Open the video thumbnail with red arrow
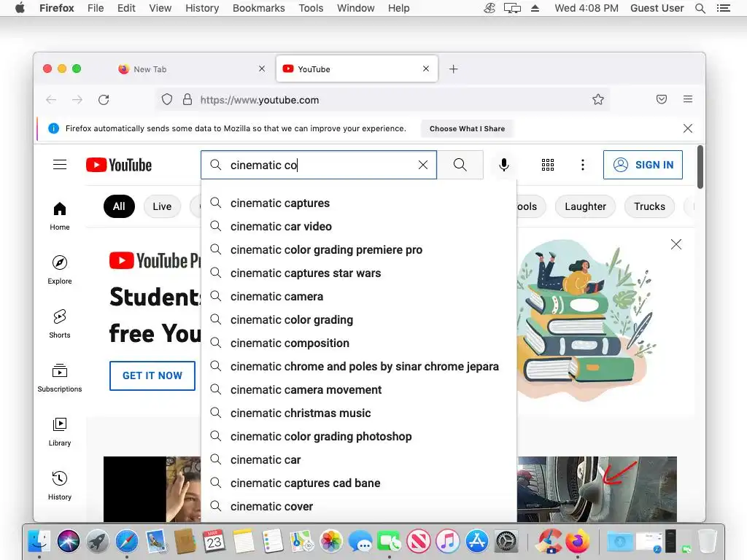 [x=597, y=489]
